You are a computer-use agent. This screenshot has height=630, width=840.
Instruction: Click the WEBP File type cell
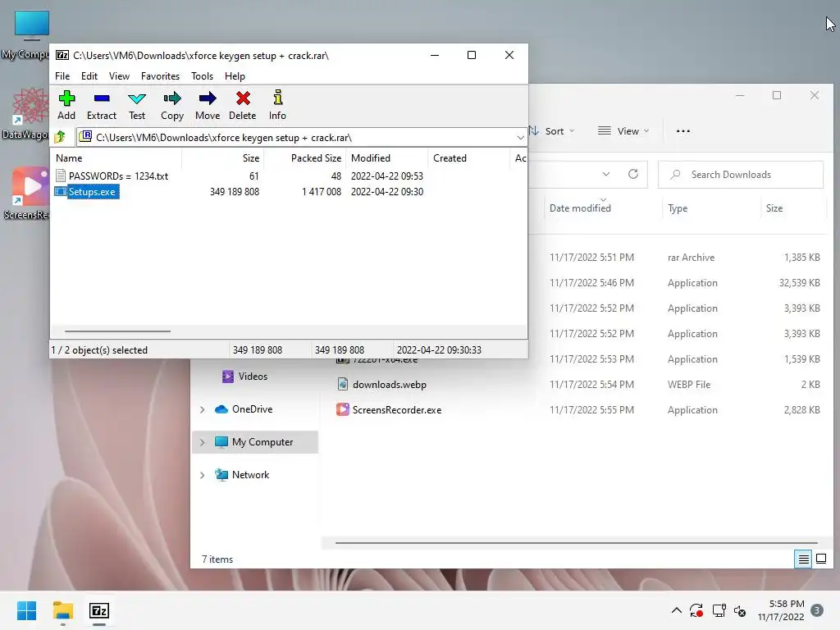(689, 384)
